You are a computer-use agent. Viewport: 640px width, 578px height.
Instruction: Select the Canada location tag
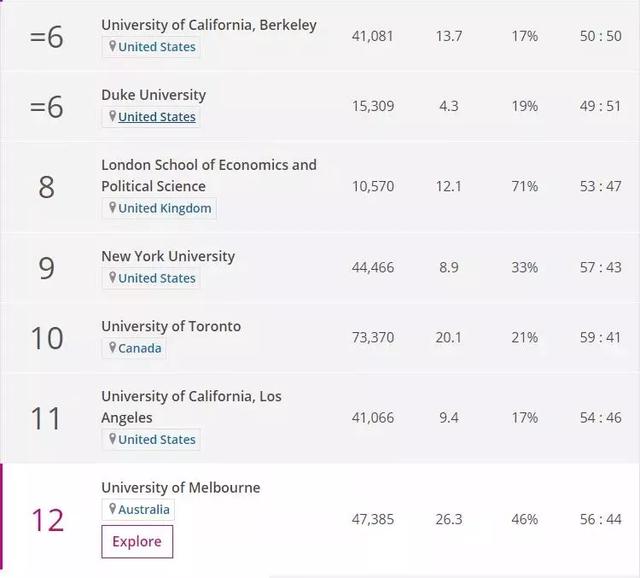139,348
